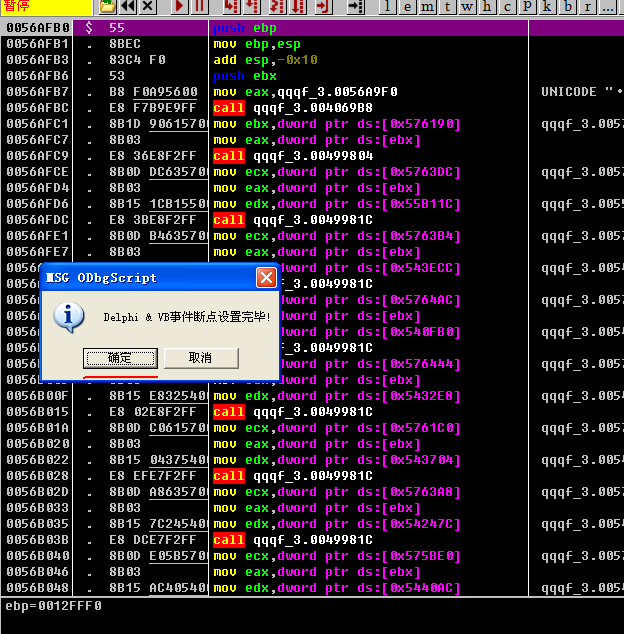The width and height of the screenshot is (624, 634).
Task: Click hex bytes 'B8 F0A95600'
Action: click(x=153, y=92)
